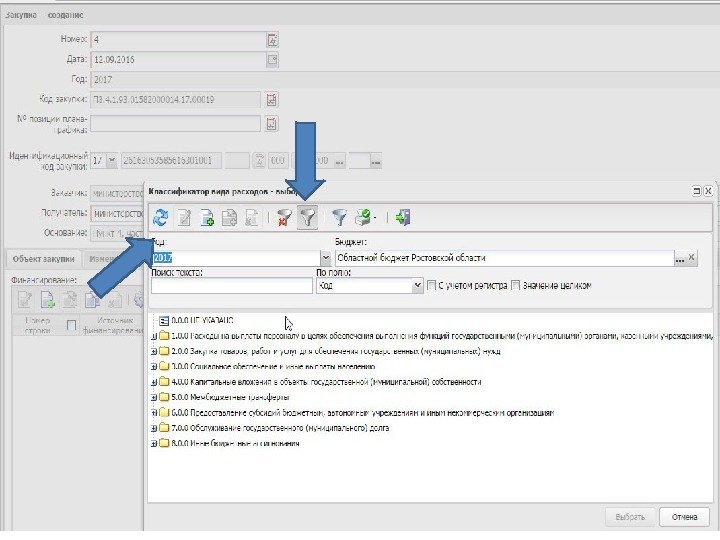The width and height of the screenshot is (720, 540).
Task: Click the Номер field containing 4
Action: pos(177,40)
